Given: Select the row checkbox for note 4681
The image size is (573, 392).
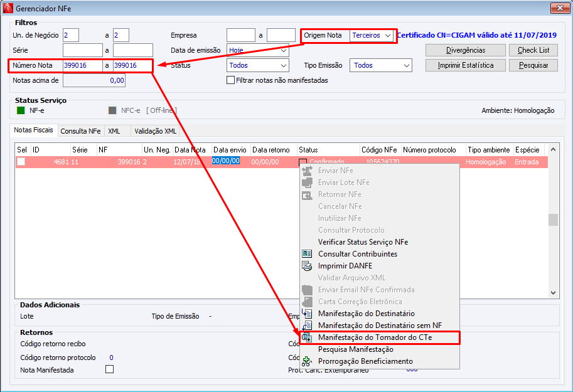Looking at the screenshot, I should (x=21, y=161).
